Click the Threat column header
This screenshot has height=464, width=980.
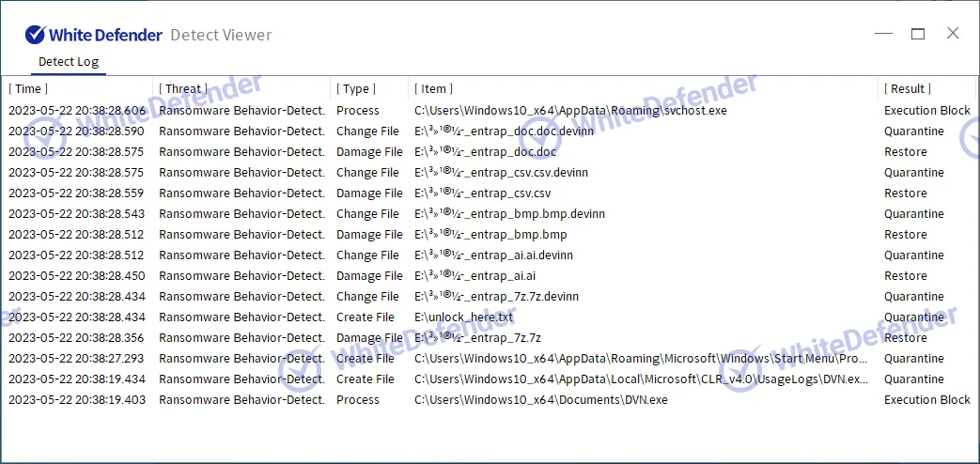183,89
